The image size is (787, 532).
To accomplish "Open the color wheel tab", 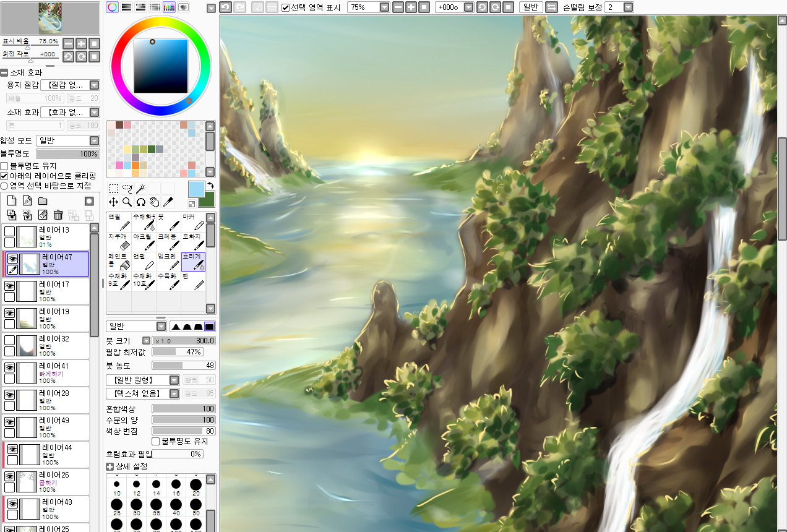I will coord(112,7).
